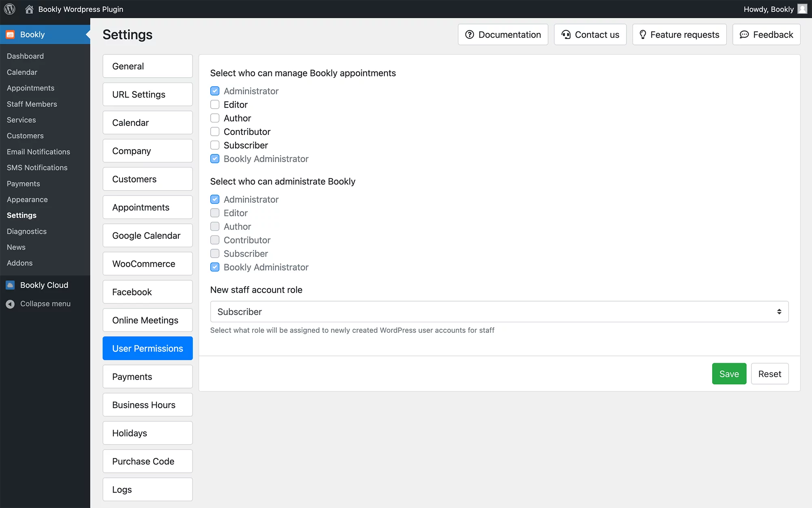Open Email Notifications in the sidebar

(x=38, y=152)
